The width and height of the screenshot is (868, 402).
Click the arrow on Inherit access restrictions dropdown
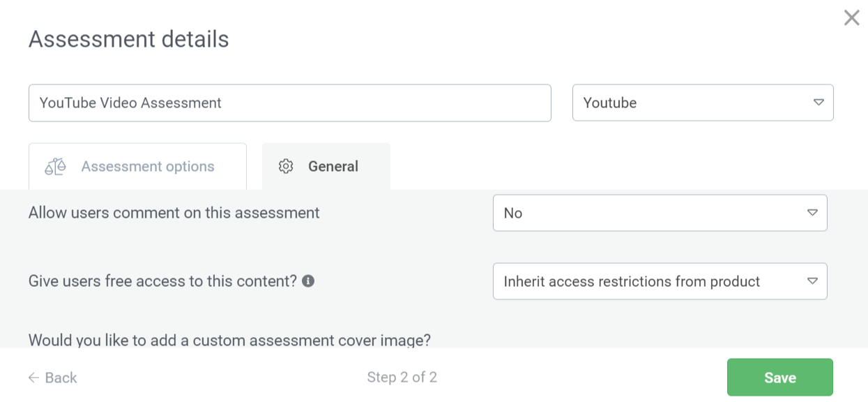(812, 281)
